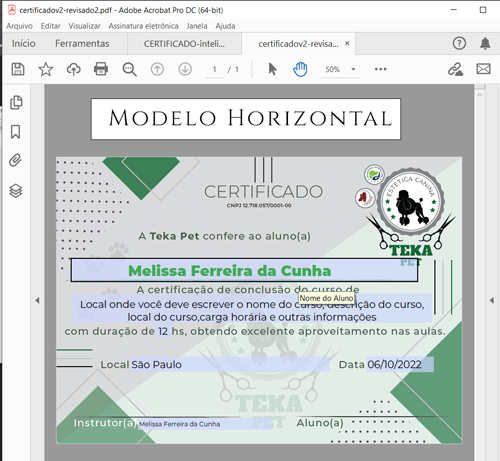Switch to the Ferramentas tab
500x461 pixels.
(82, 43)
